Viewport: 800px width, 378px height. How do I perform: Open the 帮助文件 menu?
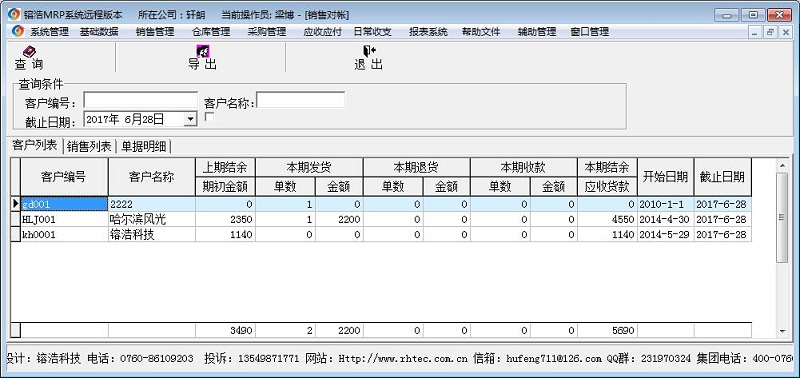click(x=481, y=32)
